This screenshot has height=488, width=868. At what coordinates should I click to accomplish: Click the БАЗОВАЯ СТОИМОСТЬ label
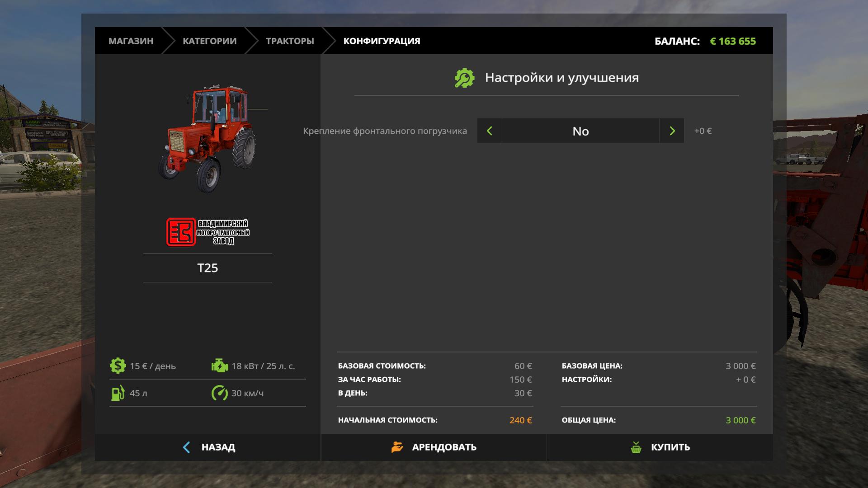click(x=382, y=366)
